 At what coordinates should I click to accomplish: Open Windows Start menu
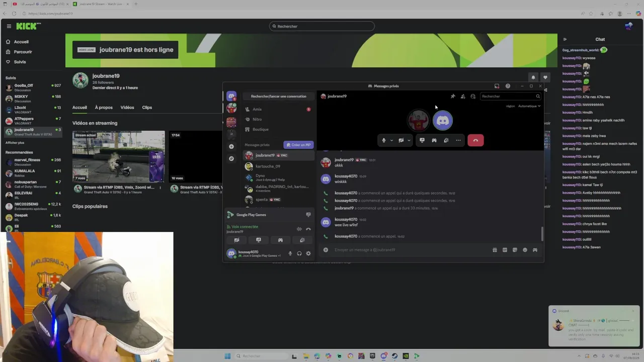227,356
